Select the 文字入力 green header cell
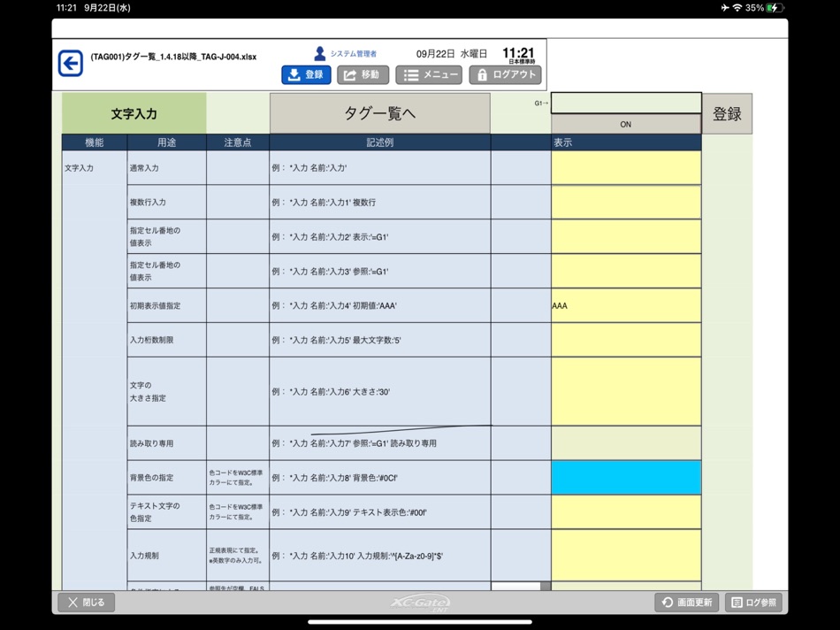The height and width of the screenshot is (630, 840). point(134,113)
